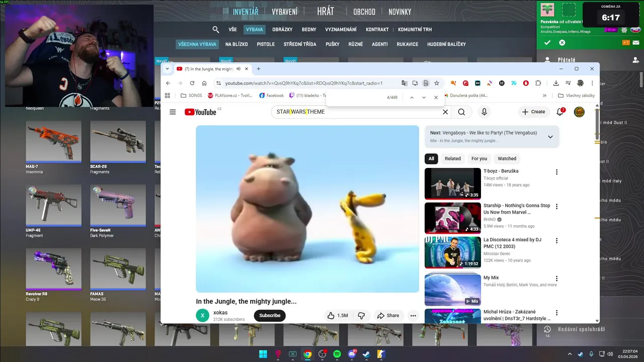This screenshot has width=644, height=362.
Task: Go back in Chrome
Action: tap(168, 83)
